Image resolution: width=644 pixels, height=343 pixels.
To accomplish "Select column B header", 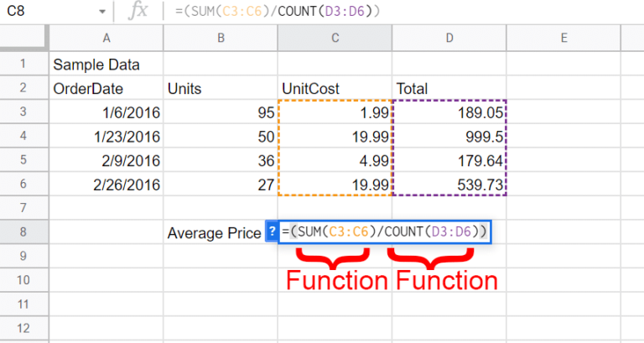I will (221, 39).
